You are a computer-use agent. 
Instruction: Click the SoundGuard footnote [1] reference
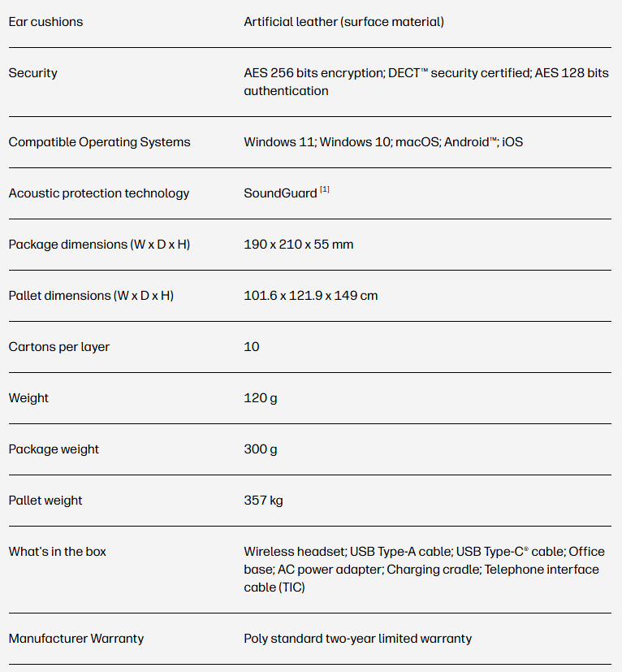[x=324, y=190]
